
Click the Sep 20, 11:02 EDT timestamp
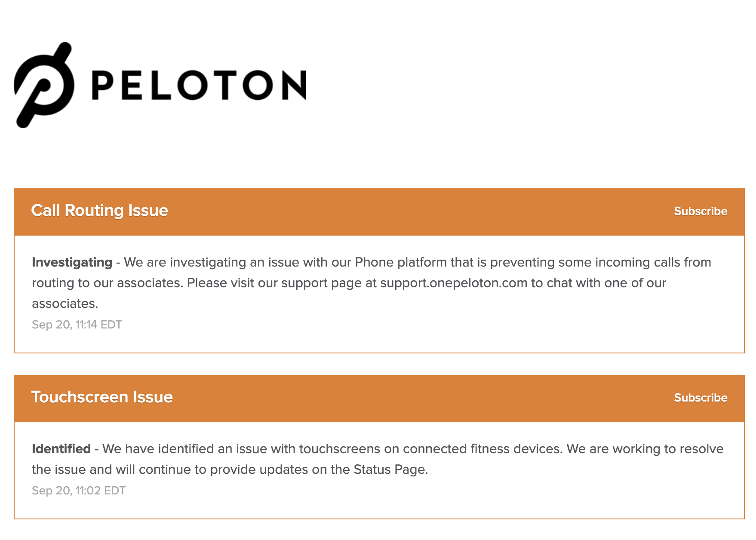pos(79,491)
